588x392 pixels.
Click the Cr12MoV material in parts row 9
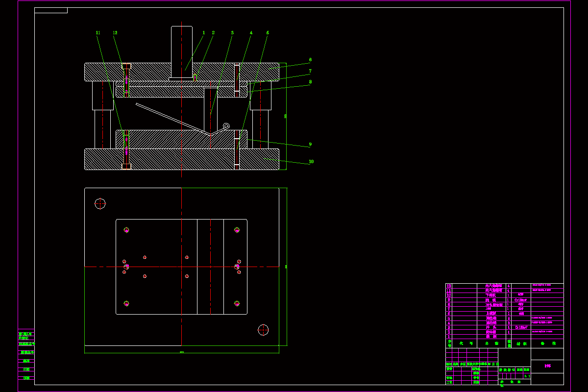coord(521,300)
